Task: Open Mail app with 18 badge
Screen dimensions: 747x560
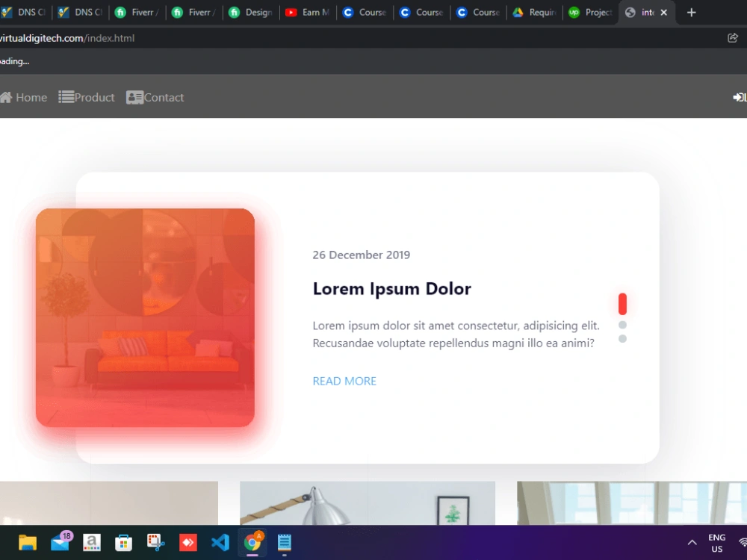Action: click(x=60, y=542)
